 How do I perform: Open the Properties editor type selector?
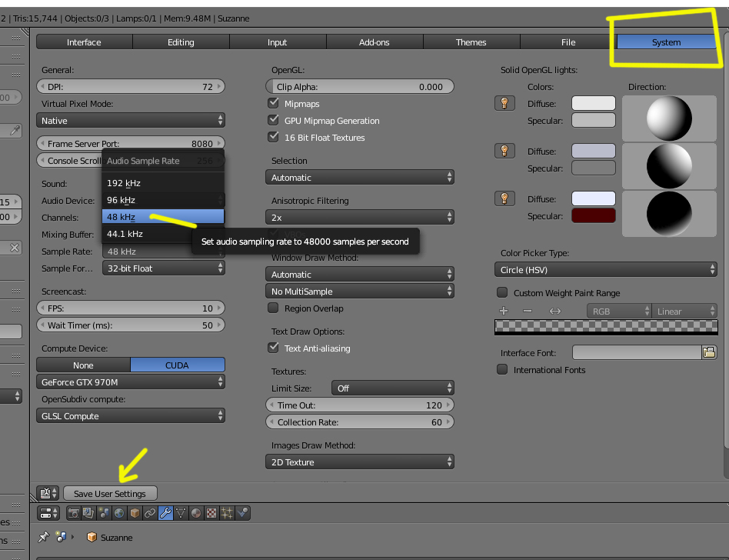click(48, 513)
